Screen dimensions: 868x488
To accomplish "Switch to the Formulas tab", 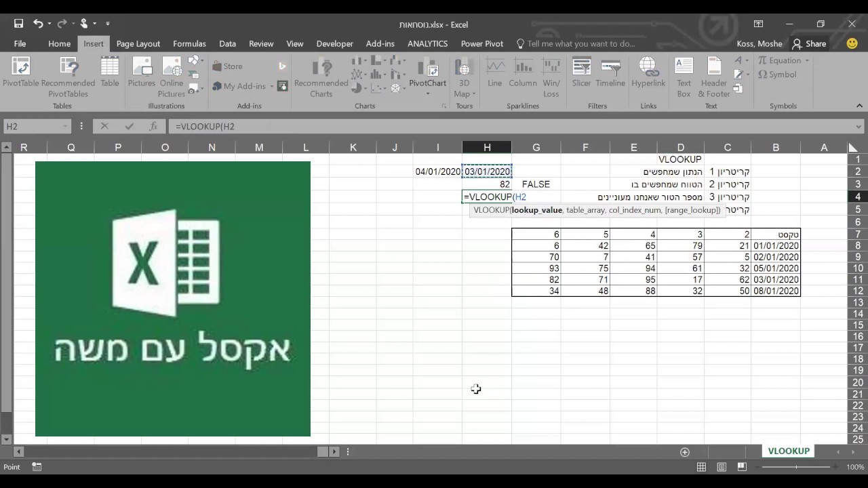I will (x=189, y=43).
